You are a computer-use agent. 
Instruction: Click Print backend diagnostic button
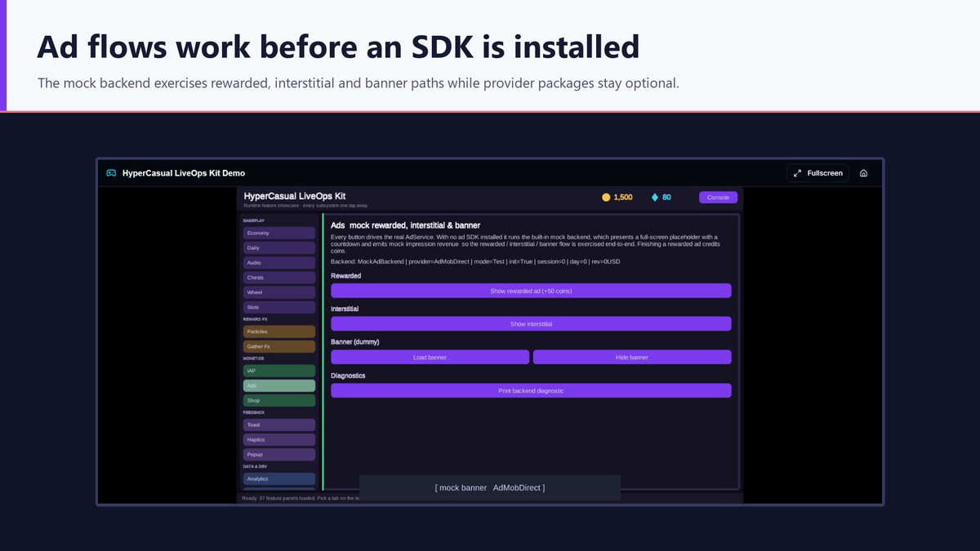coord(531,390)
